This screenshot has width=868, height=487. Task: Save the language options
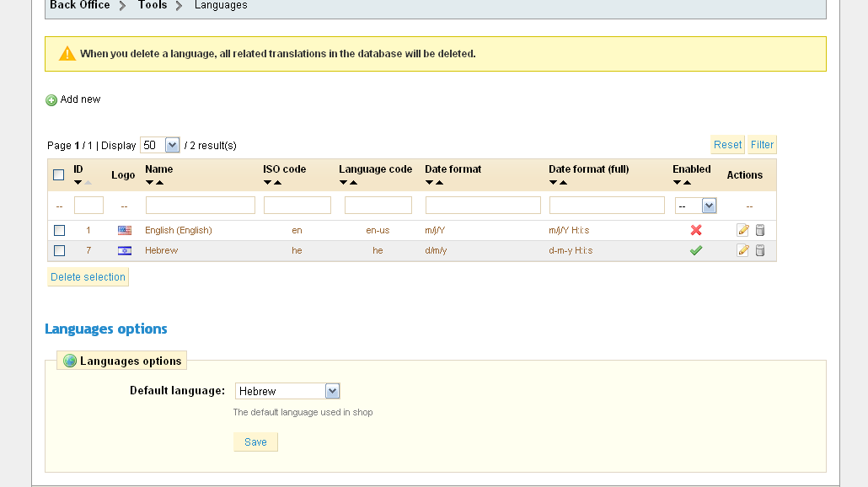click(255, 442)
